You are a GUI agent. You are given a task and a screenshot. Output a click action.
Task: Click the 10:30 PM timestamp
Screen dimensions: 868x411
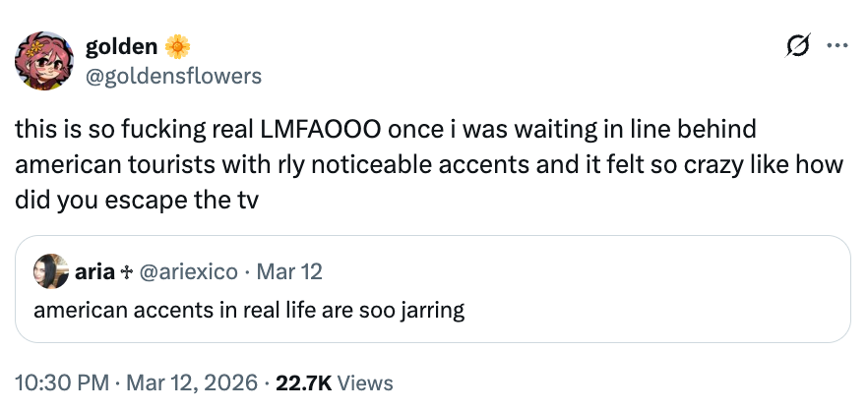pos(60,382)
